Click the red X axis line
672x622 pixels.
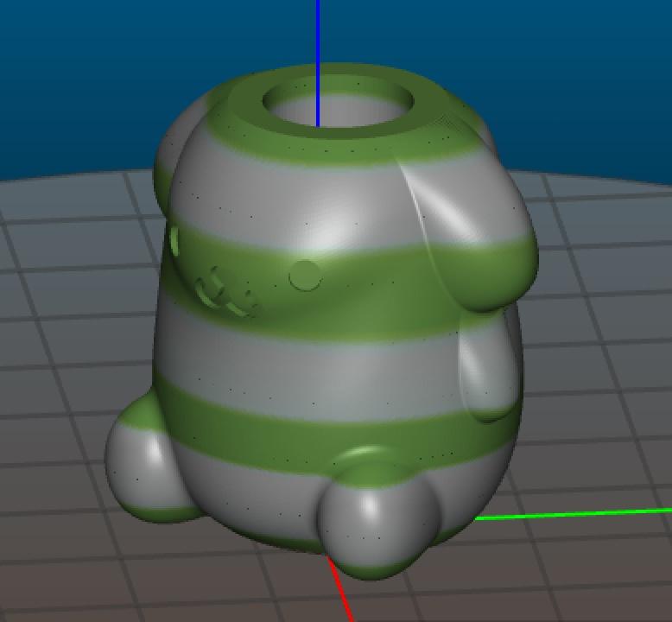(340, 588)
